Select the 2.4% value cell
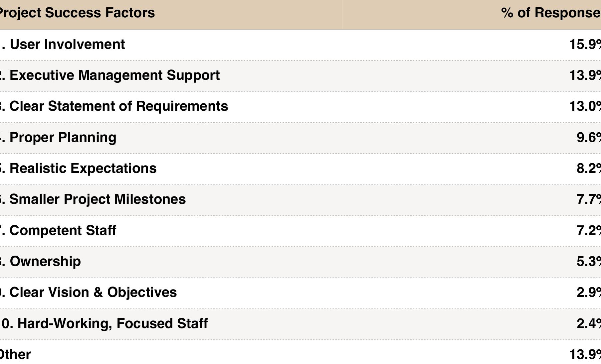Image resolution: width=601 pixels, height=364 pixels. [588, 323]
